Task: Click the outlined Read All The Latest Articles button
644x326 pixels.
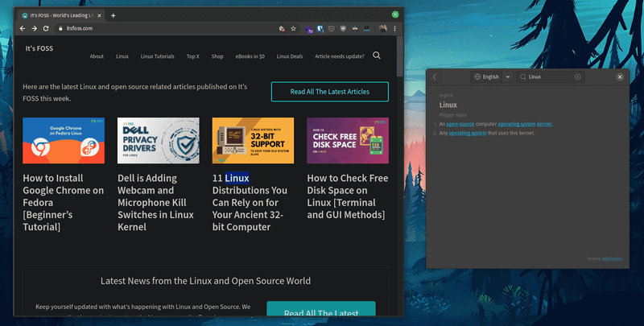Action: (x=330, y=92)
